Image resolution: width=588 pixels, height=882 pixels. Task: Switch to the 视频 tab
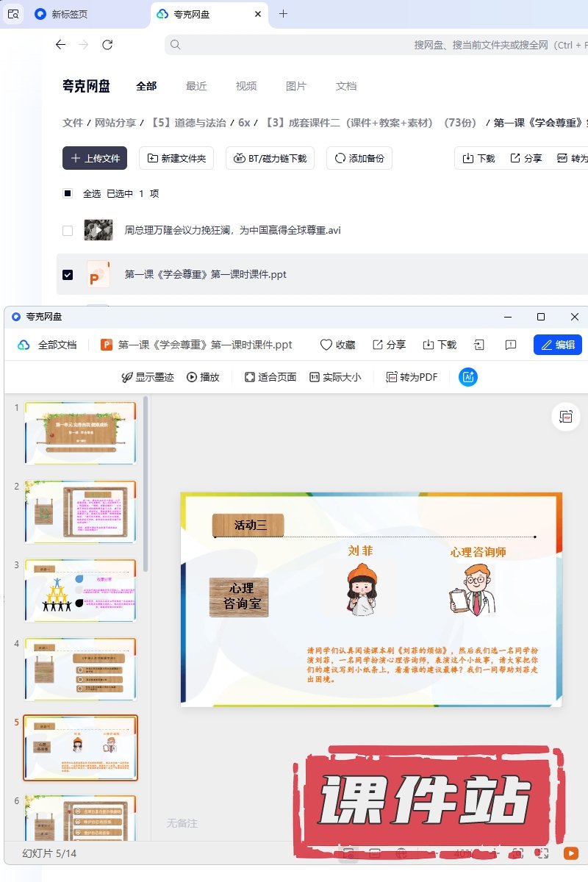pyautogui.click(x=246, y=86)
